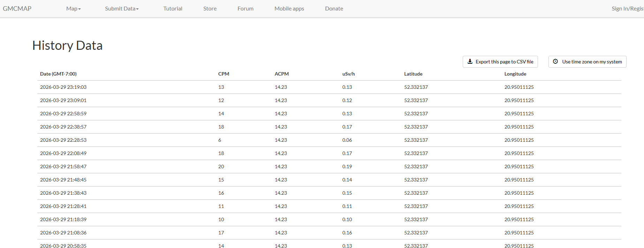
Task: Go to the Store page
Action: pyautogui.click(x=210, y=9)
